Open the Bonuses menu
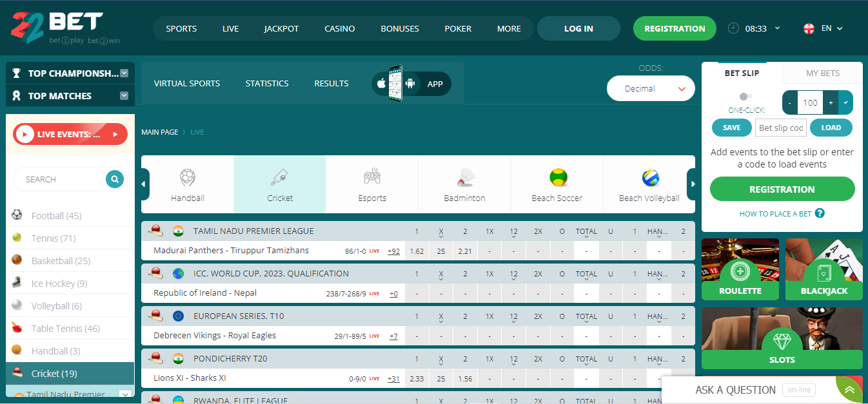868x404 pixels. coord(400,29)
